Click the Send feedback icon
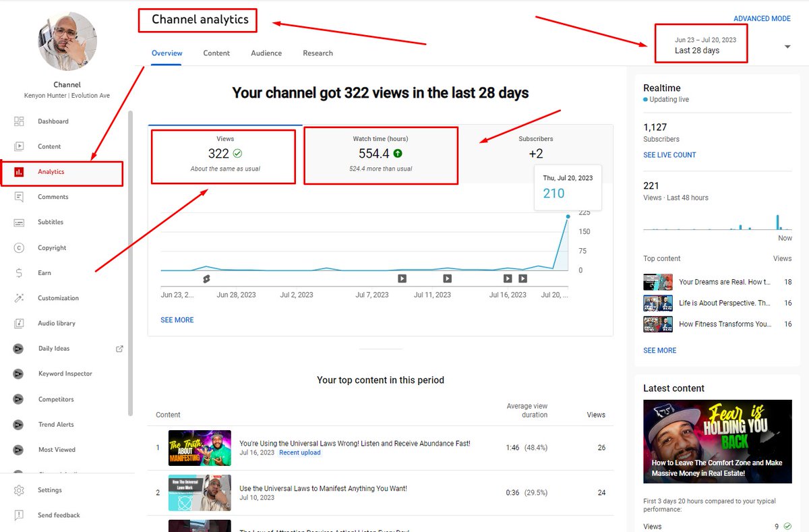809x532 pixels. pyautogui.click(x=19, y=515)
